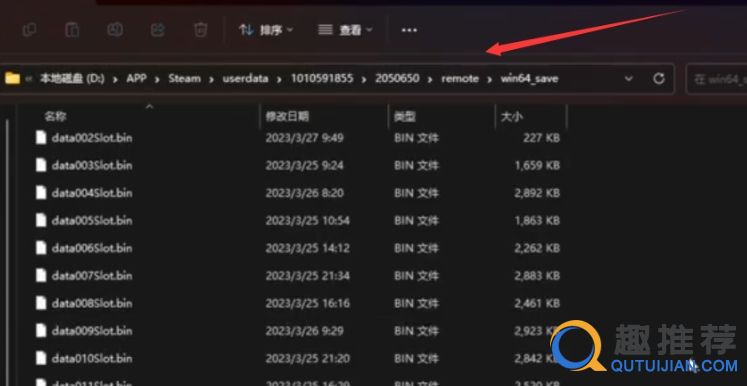Expand chevron after userdata in breadcrumb
The width and height of the screenshot is (747, 386).
click(280, 79)
